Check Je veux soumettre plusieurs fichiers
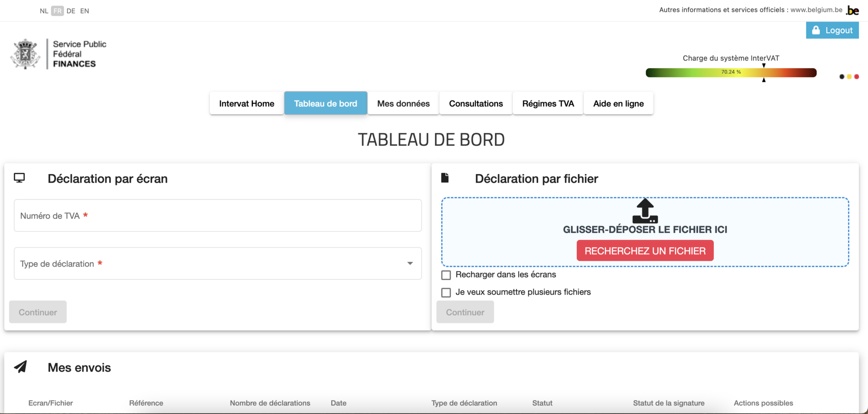 446,292
